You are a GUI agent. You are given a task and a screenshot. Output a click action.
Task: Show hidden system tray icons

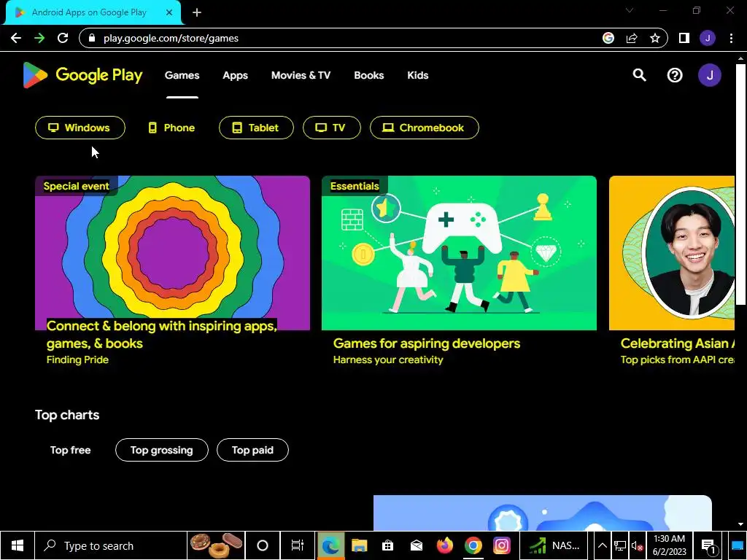[x=602, y=545]
